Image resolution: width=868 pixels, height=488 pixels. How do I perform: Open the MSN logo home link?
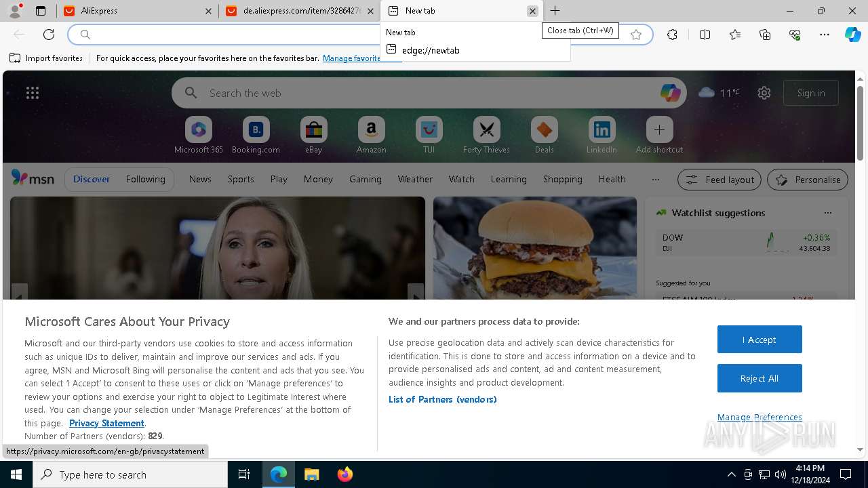pos(33,178)
